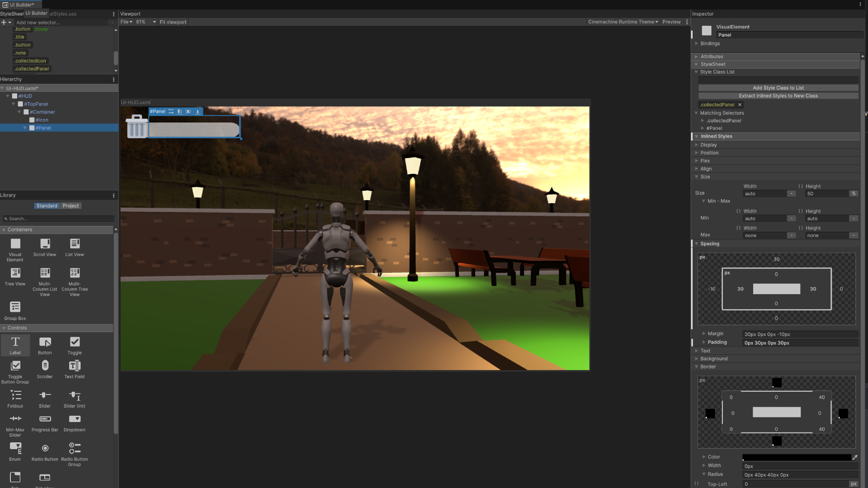Open Cinemachine Runtime Theme dropdown
Viewport: 868px width, 488px height.
click(623, 22)
